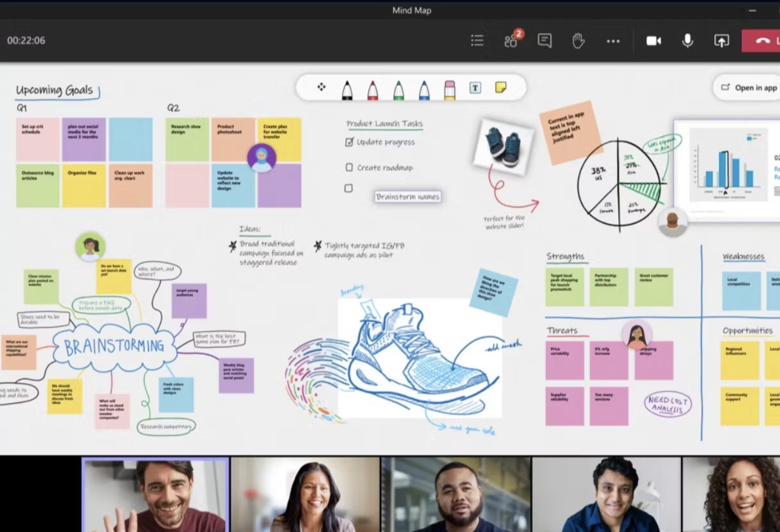Click the Open in app button

[x=750, y=88]
